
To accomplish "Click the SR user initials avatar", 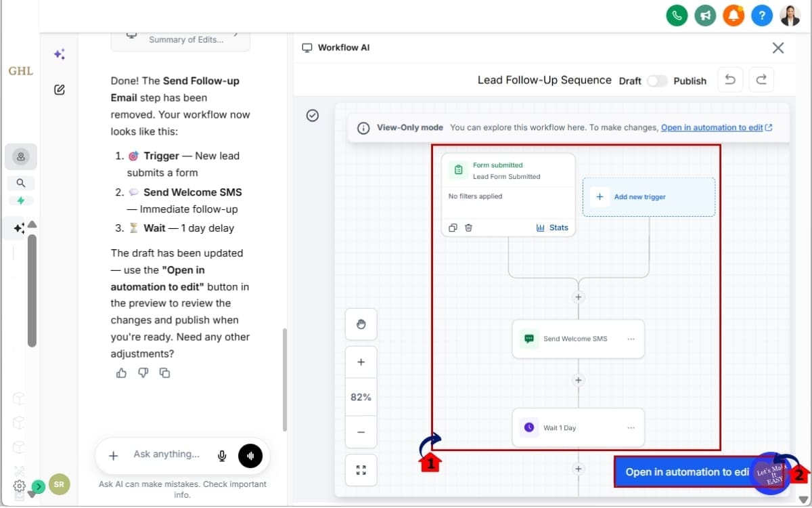I will pos(59,484).
